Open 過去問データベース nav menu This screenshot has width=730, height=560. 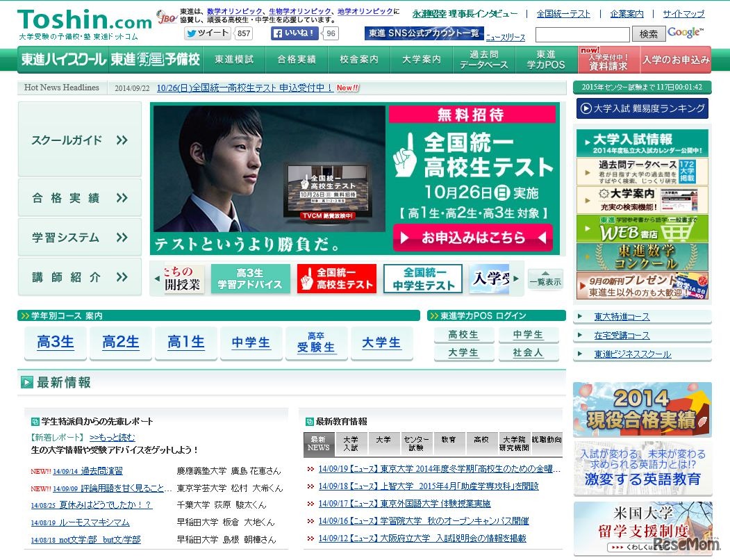click(483, 60)
